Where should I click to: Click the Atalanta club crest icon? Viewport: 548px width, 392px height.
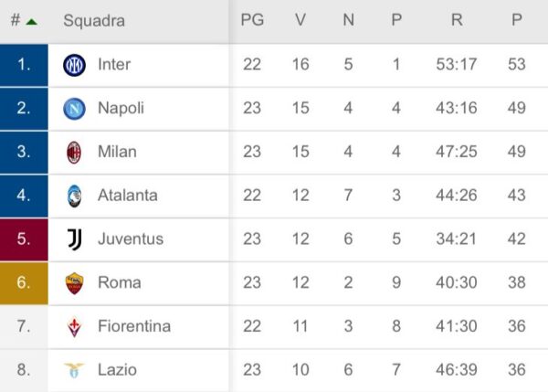coord(74,196)
